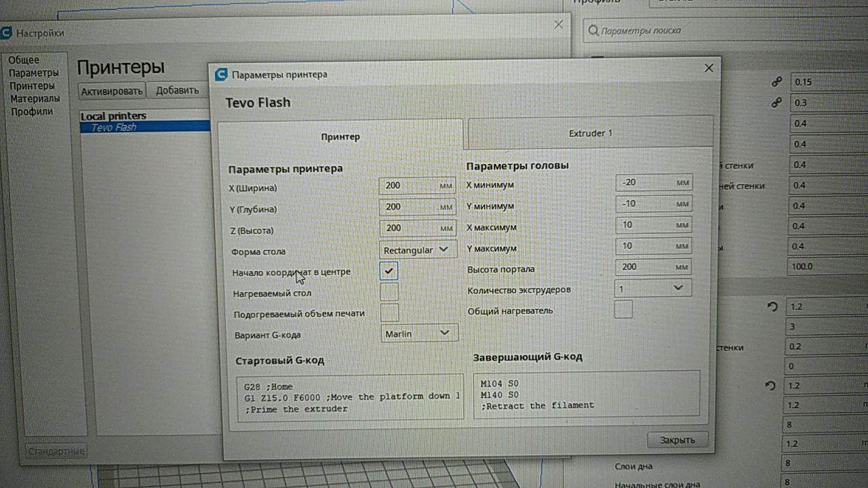The image size is (868, 488).
Task: Click Cura logo in Настройки window title bar
Action: (x=6, y=32)
